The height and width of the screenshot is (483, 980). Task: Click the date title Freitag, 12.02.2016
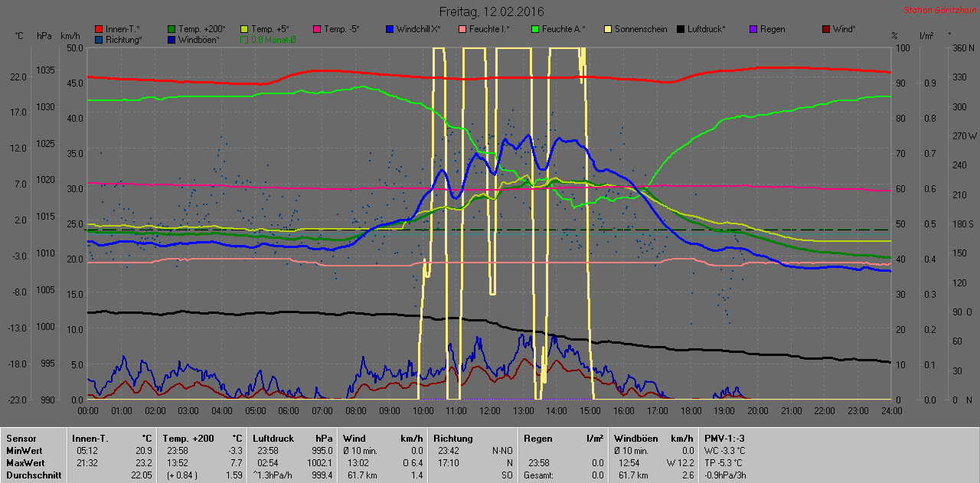tap(491, 11)
